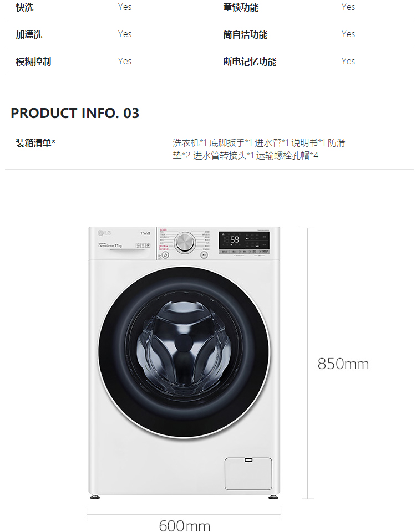Screen dimensions: 416x532
Task: Click the drain filter cover on washer
Action: point(248,473)
